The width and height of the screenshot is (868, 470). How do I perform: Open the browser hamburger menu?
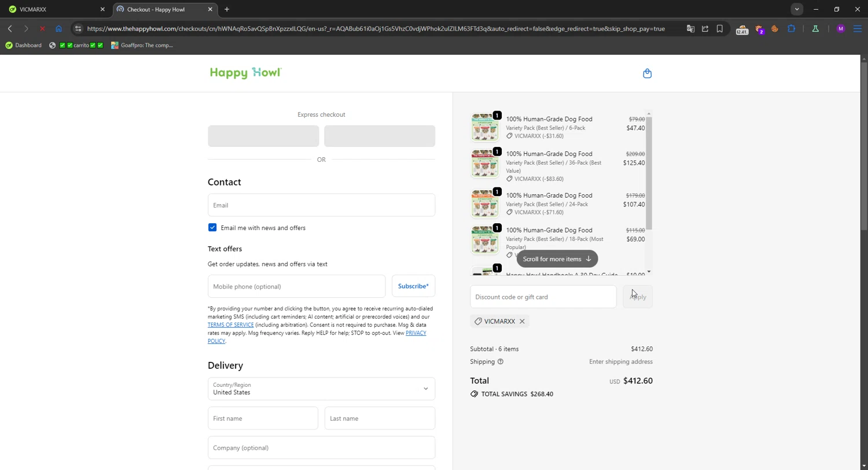(x=858, y=28)
